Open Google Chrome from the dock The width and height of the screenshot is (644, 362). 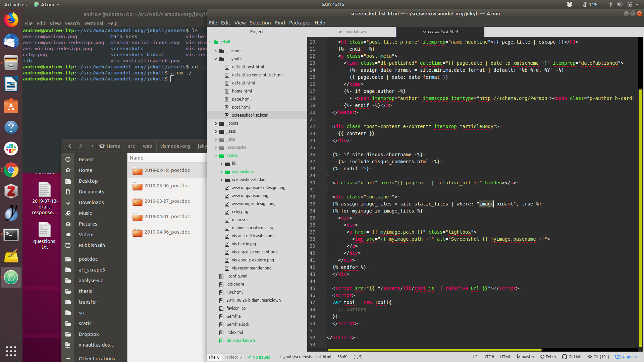(x=11, y=170)
